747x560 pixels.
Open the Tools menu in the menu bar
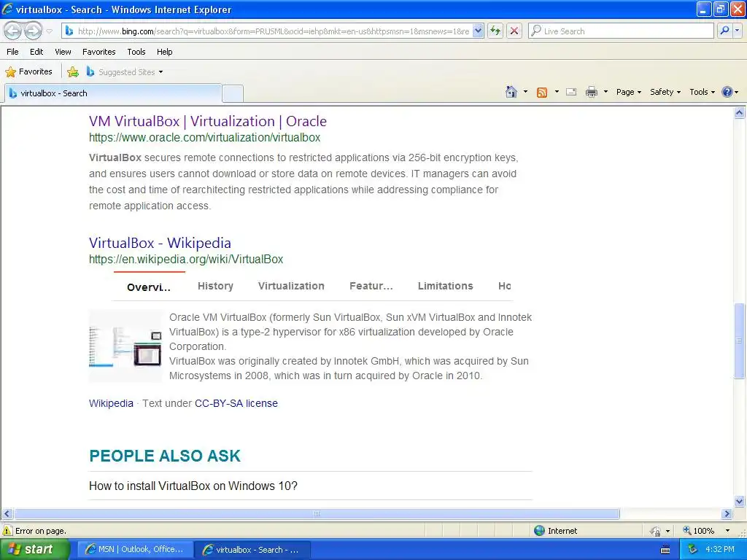[136, 52]
